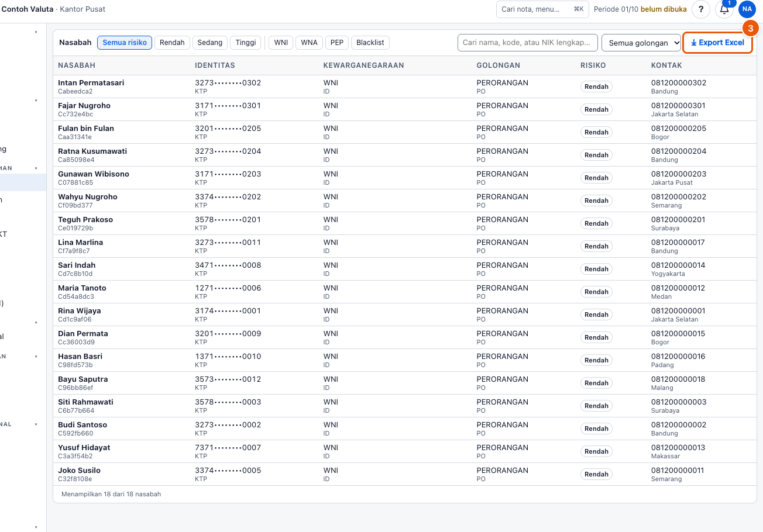Open the Semua golongan dropdown
Screen dimensions: 763x532
click(641, 43)
